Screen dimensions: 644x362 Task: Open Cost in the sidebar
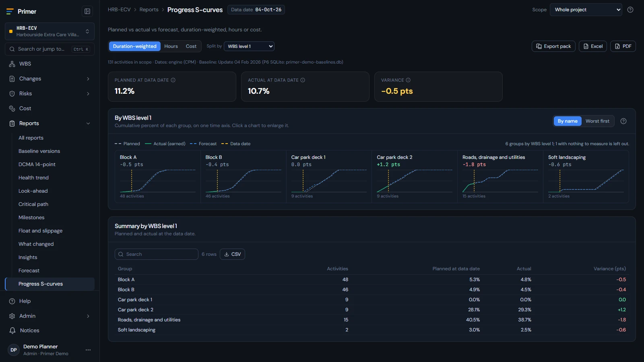tap(50, 109)
